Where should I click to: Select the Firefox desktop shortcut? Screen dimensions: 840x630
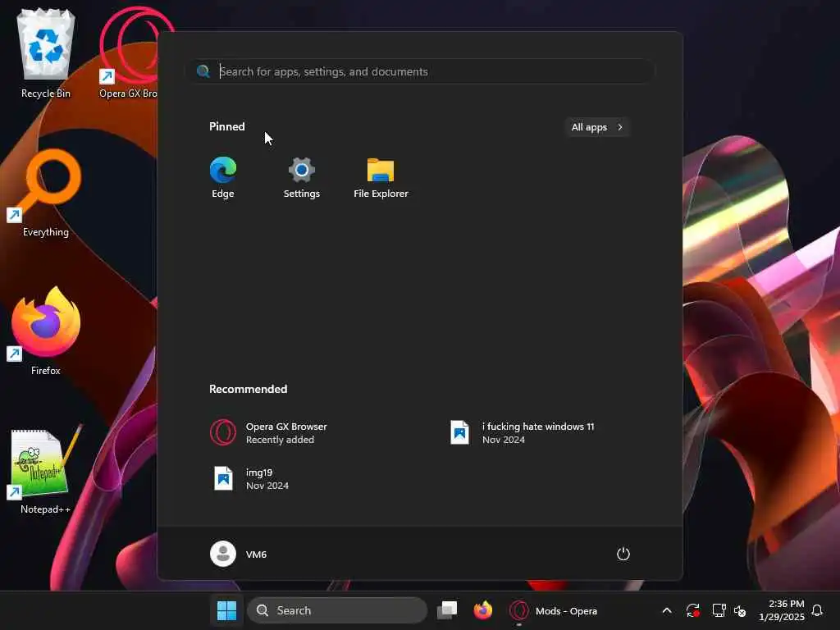pos(46,331)
